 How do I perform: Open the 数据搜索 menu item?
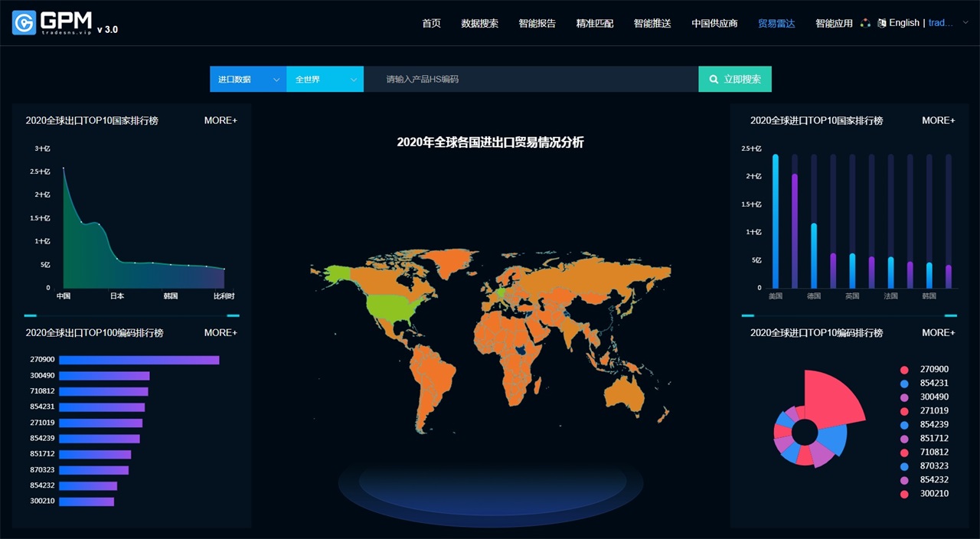tap(479, 24)
